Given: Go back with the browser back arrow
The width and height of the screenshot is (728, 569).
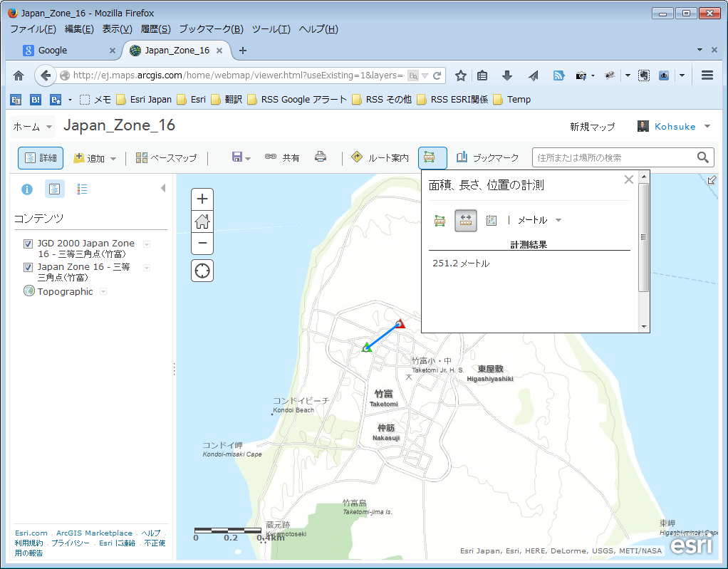Looking at the screenshot, I should click(x=45, y=75).
